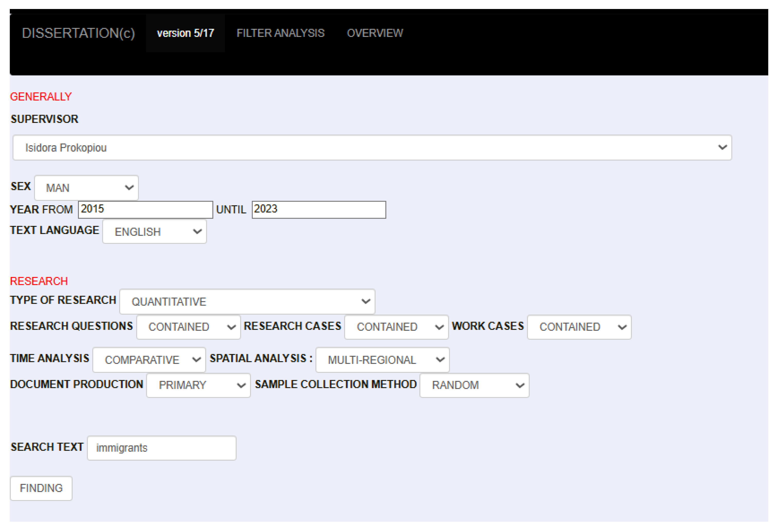This screenshot has height=532, width=777.
Task: Expand the SEX dropdown set to MAN
Action: (x=86, y=188)
